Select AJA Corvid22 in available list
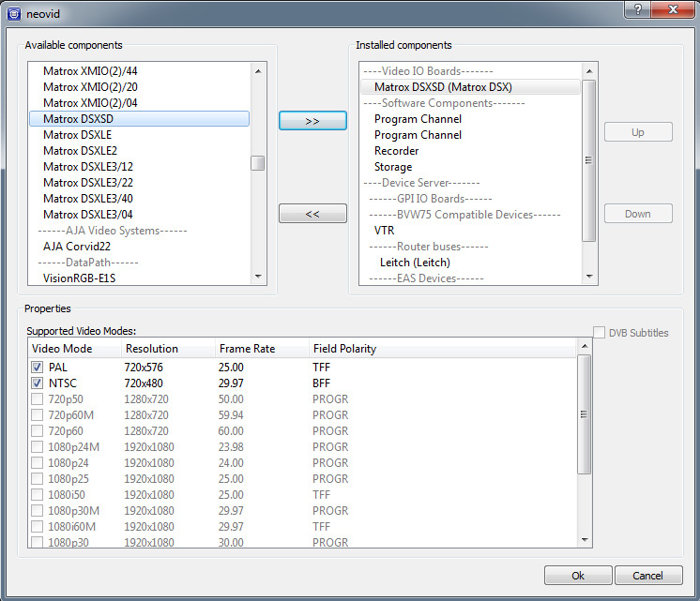700x601 pixels. pos(139,247)
